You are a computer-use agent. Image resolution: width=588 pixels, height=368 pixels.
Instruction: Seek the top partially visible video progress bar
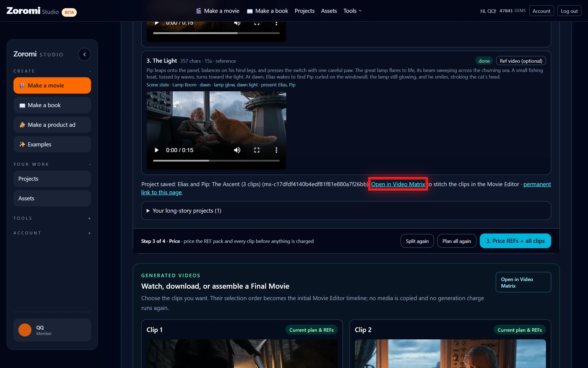[x=216, y=33]
